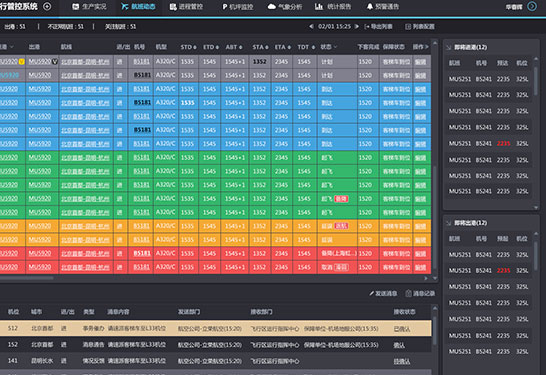Click the 关舱航班 : 51 counter
Viewport: 546px width, 375px height.
click(x=120, y=26)
